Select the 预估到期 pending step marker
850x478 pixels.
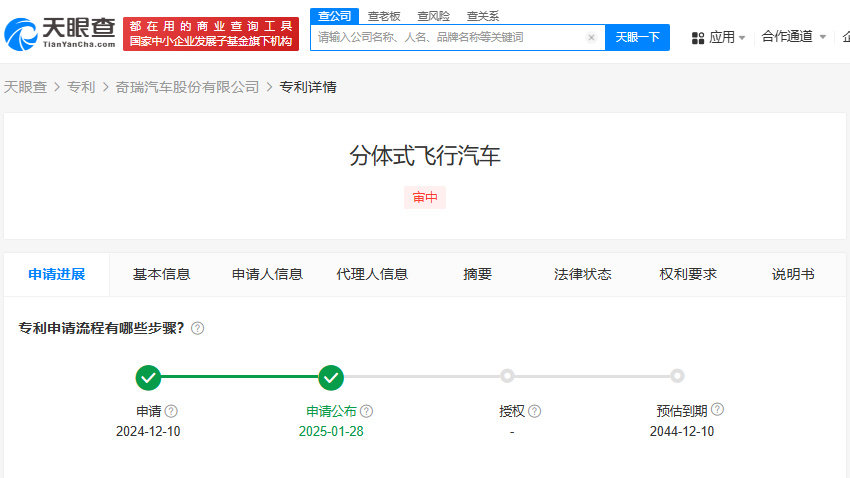(x=677, y=376)
